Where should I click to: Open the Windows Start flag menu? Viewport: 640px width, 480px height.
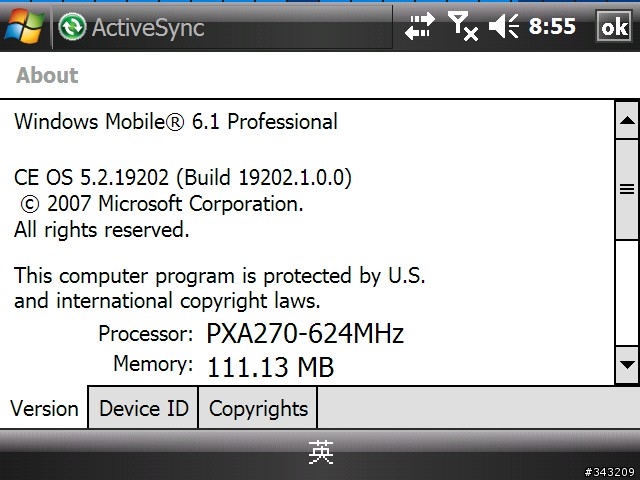pos(24,27)
